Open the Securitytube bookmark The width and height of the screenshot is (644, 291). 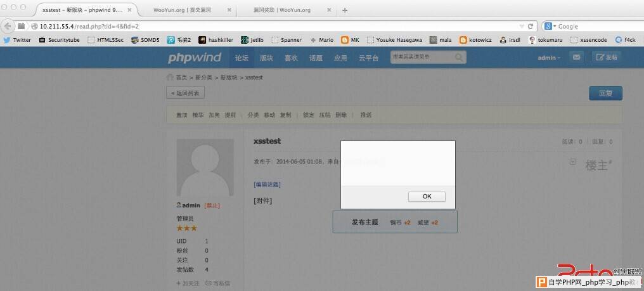60,40
